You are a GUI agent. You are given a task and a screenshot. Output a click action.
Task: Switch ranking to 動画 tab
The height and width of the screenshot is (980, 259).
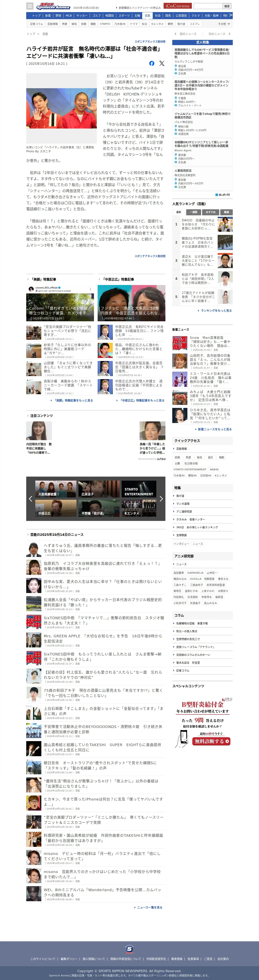click(226, 212)
